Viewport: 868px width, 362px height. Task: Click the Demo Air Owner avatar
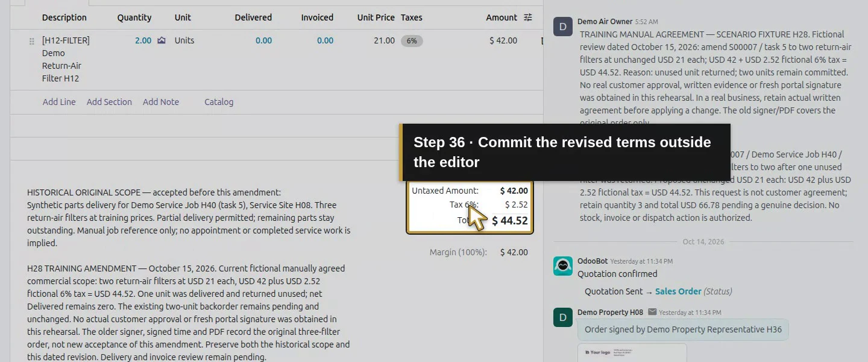[x=563, y=27]
